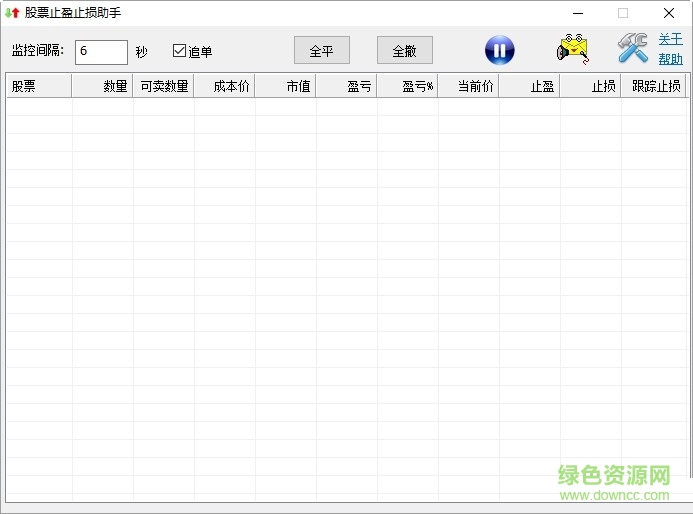Open the 帮助 link
The width and height of the screenshot is (693, 514).
670,59
